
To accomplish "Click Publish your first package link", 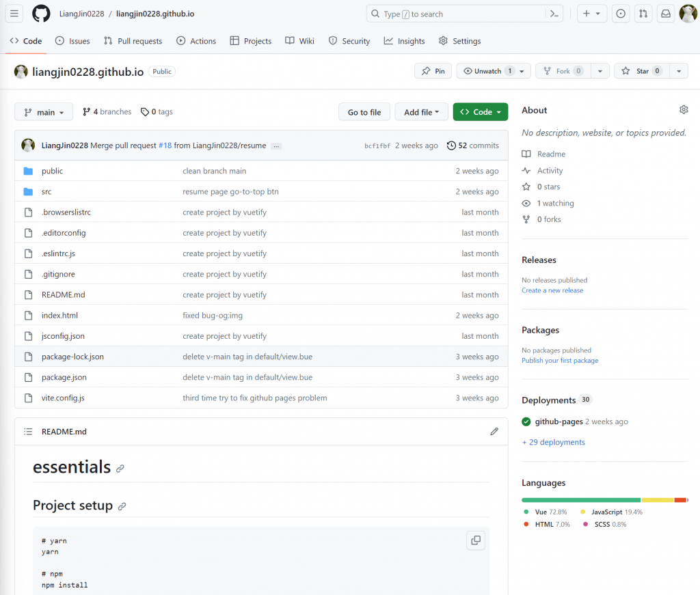I will [x=560, y=361].
